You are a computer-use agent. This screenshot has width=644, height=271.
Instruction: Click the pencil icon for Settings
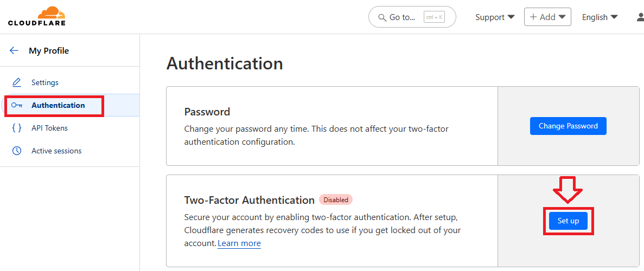pos(17,82)
